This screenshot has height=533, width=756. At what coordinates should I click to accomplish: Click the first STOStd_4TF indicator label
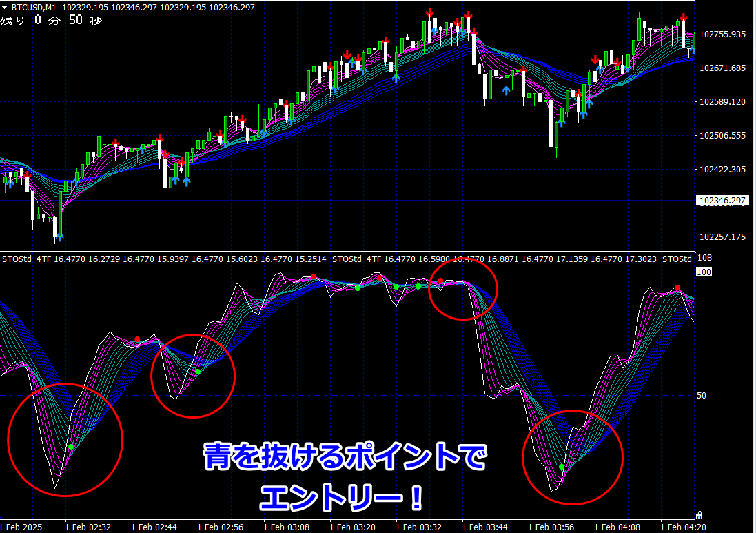26,259
